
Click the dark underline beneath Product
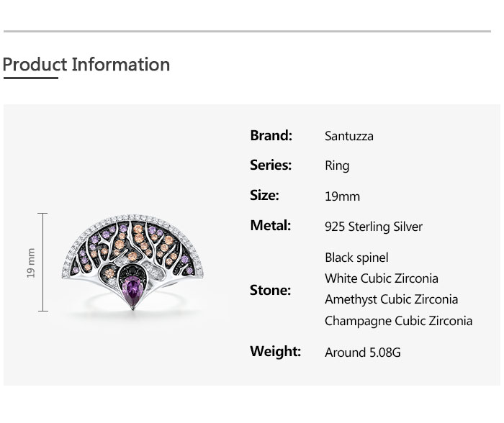coord(30,78)
